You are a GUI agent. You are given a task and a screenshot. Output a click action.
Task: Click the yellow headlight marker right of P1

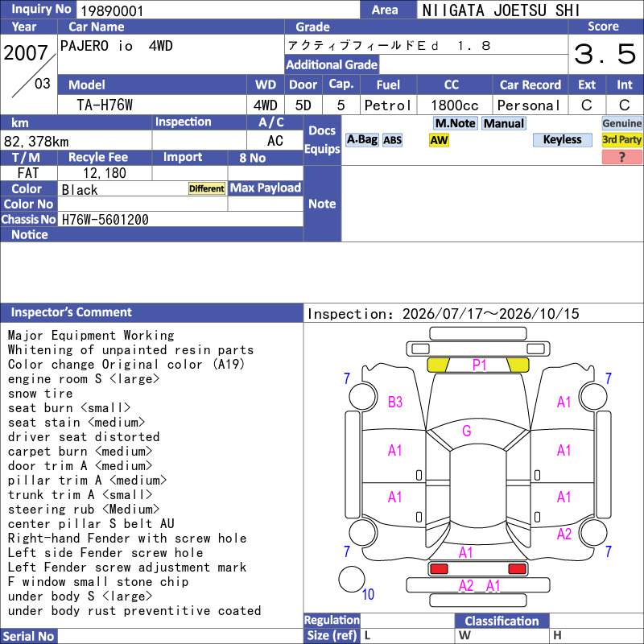[518, 365]
